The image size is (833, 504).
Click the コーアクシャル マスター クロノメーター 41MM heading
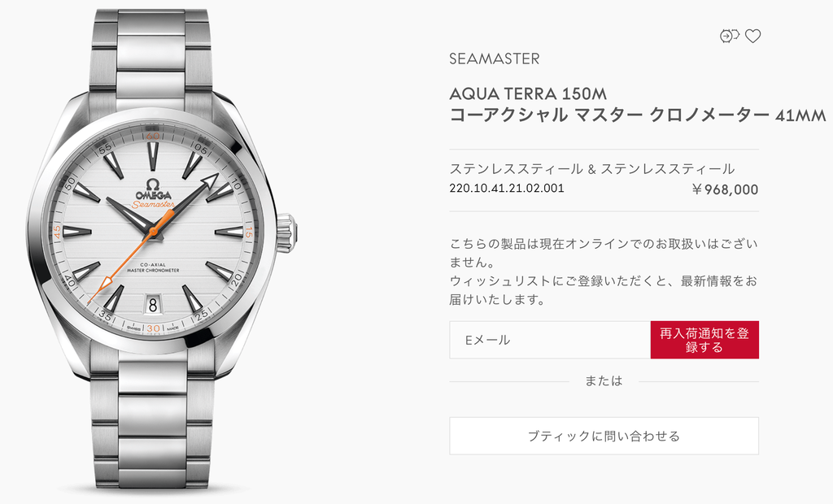[638, 115]
